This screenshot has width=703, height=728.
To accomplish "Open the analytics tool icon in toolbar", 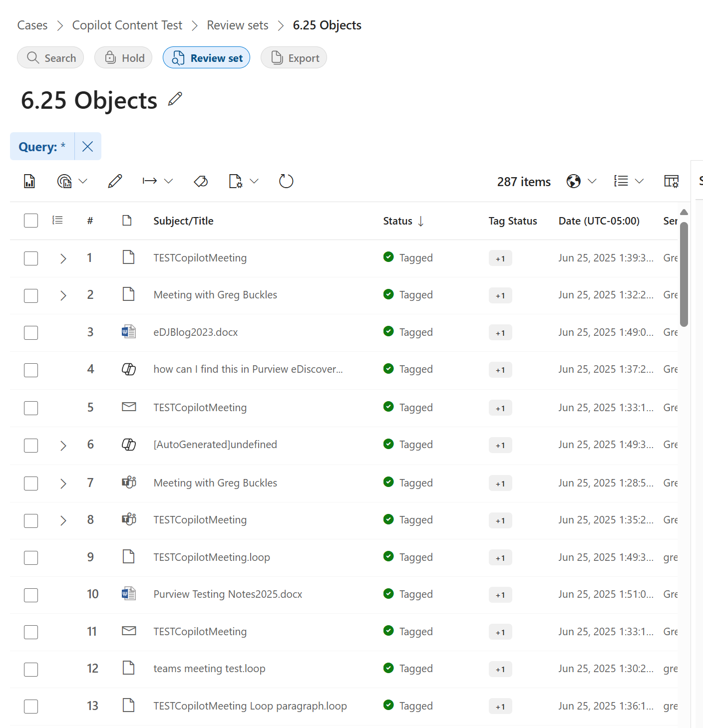I will (x=64, y=181).
